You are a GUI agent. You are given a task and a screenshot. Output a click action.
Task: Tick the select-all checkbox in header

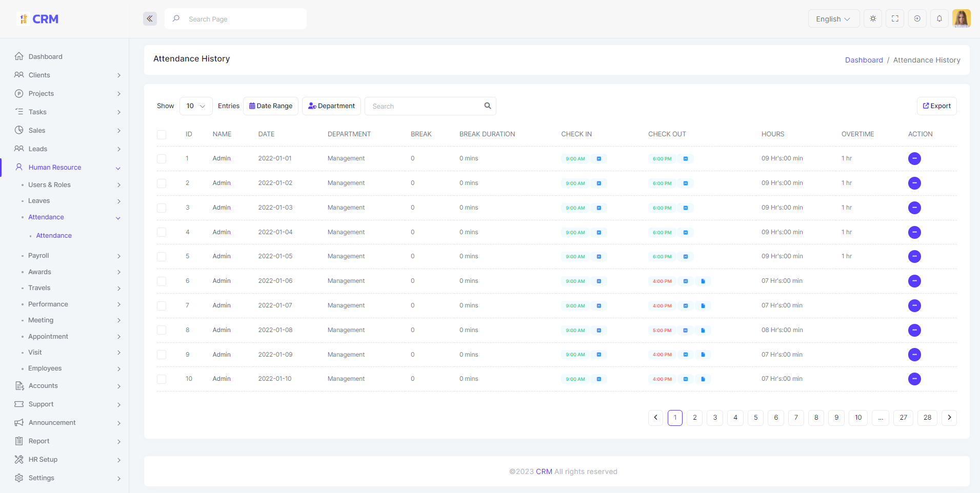point(162,135)
